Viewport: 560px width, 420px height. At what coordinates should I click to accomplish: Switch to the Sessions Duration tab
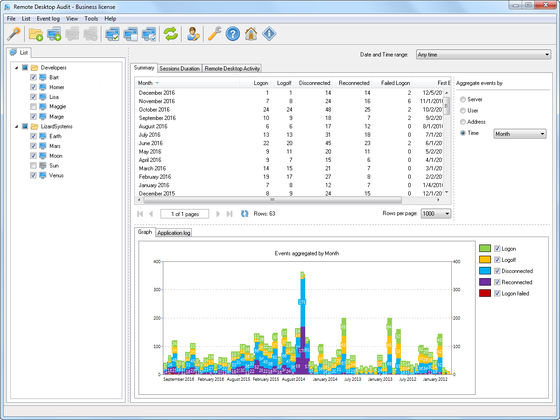180,69
